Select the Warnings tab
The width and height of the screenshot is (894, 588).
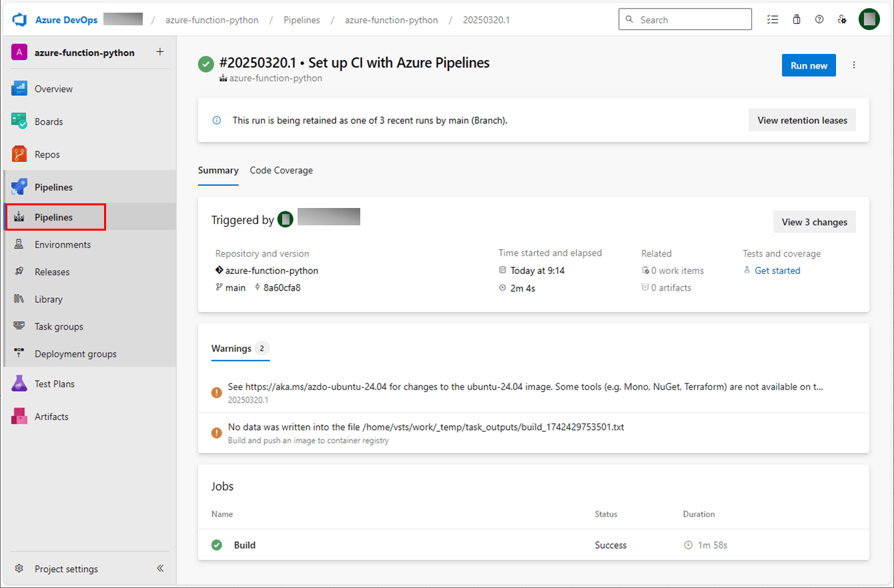click(x=240, y=349)
